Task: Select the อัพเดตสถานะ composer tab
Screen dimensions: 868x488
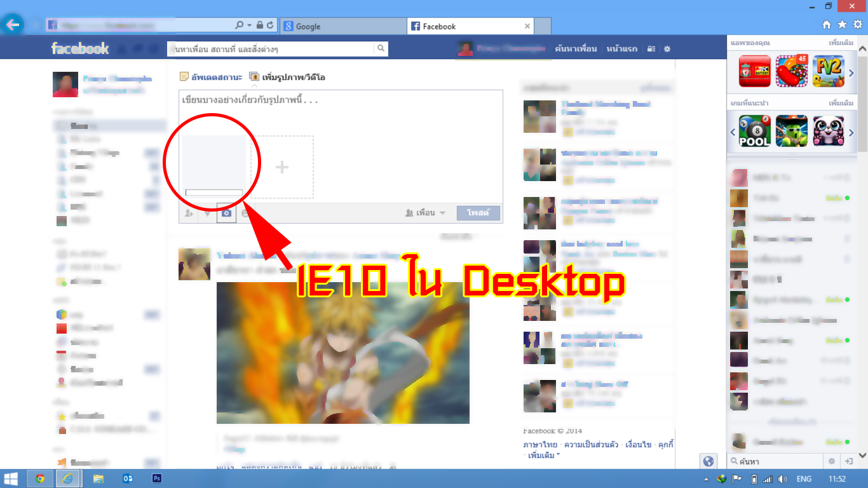Action: pos(211,77)
